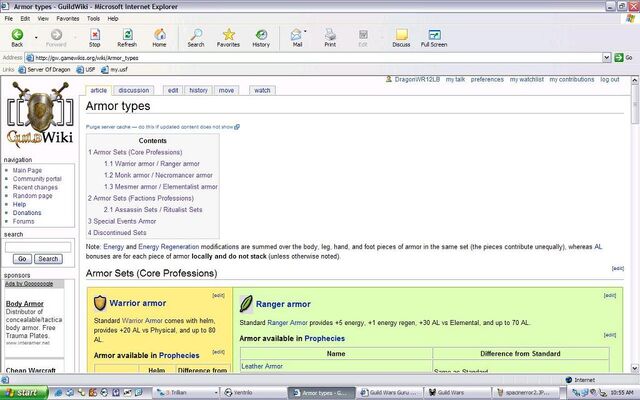This screenshot has width=640, height=400.
Task: Click the Prophecies link under Ranger armor
Action: tap(324, 338)
